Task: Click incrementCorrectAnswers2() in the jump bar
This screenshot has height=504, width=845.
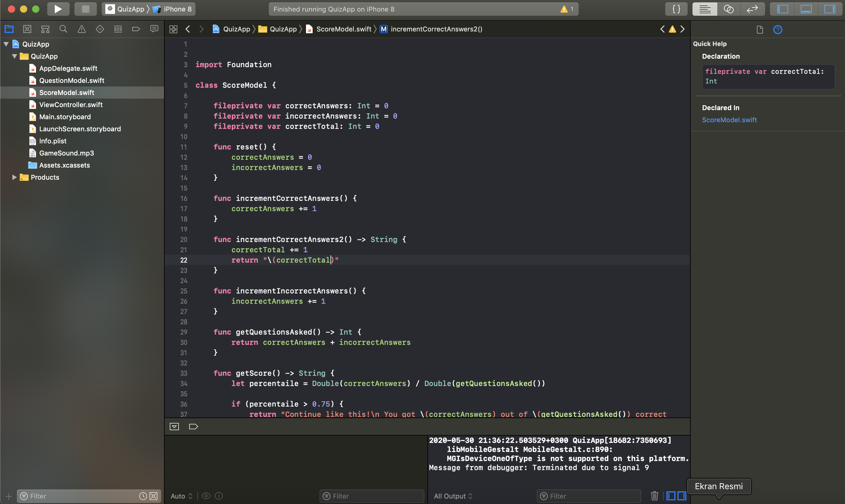Action: (436, 29)
